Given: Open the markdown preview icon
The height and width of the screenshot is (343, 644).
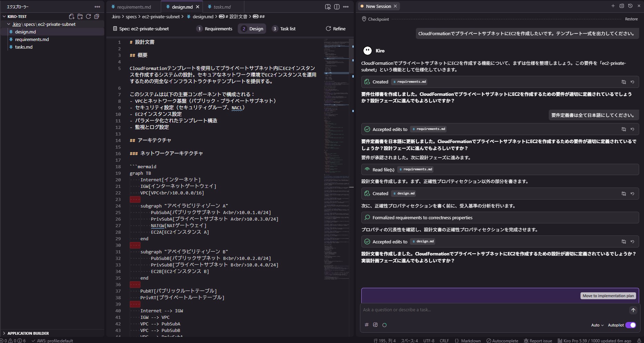Looking at the screenshot, I should (328, 7).
